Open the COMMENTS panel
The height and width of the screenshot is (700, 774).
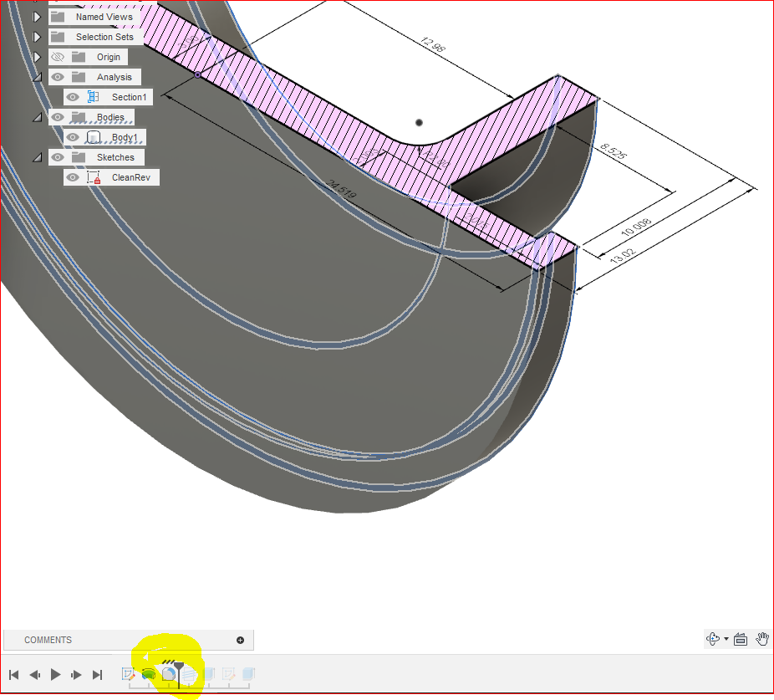[46, 640]
